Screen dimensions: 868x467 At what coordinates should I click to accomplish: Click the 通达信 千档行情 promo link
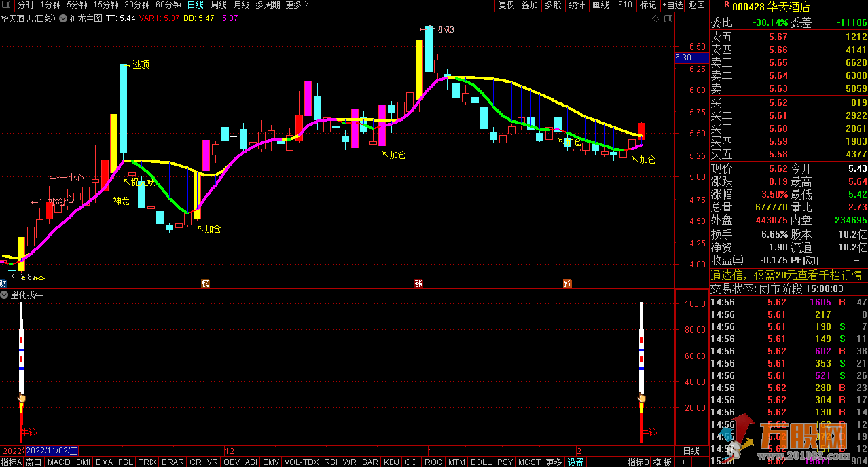point(786,275)
